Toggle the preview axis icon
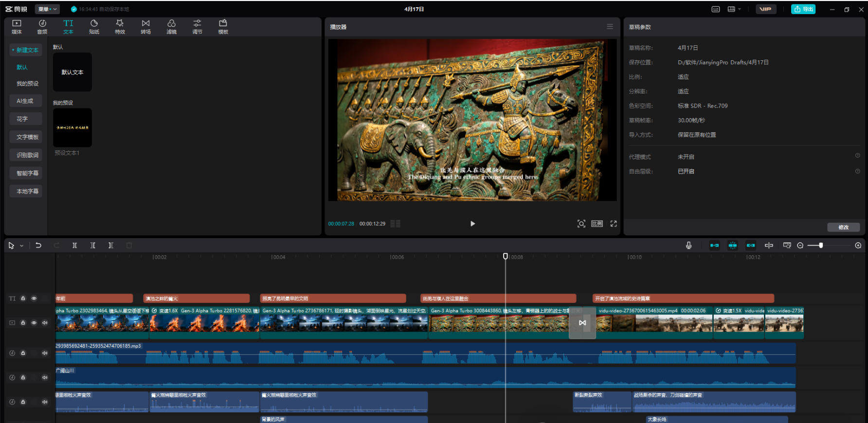 769,246
